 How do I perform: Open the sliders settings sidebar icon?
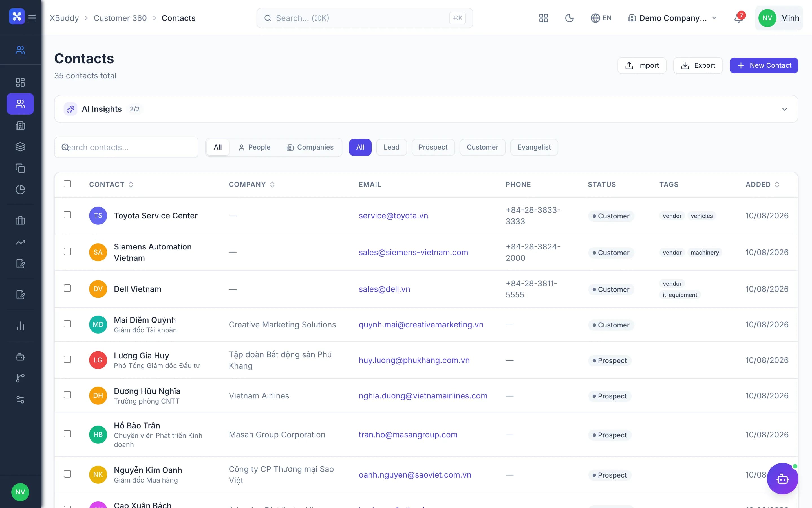click(x=20, y=399)
